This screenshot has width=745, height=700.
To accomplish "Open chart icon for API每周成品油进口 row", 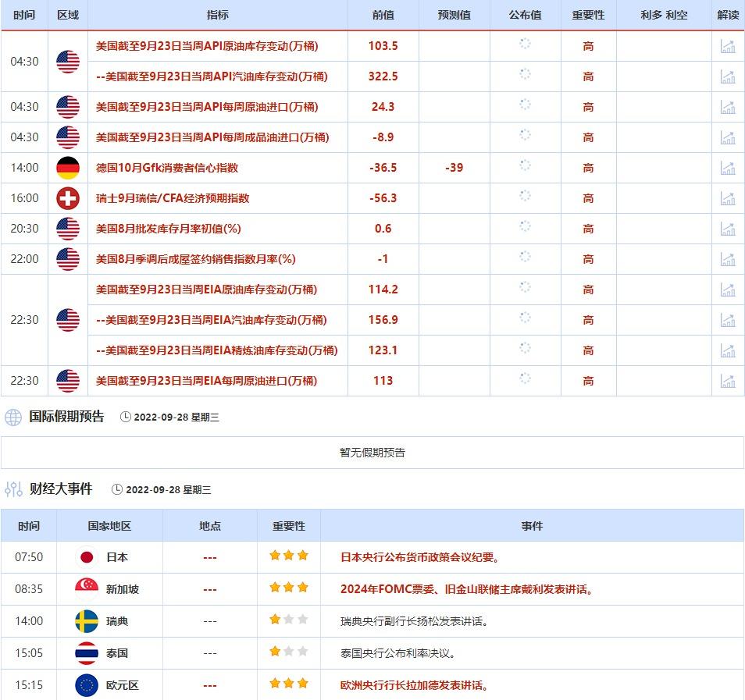I will point(727,137).
